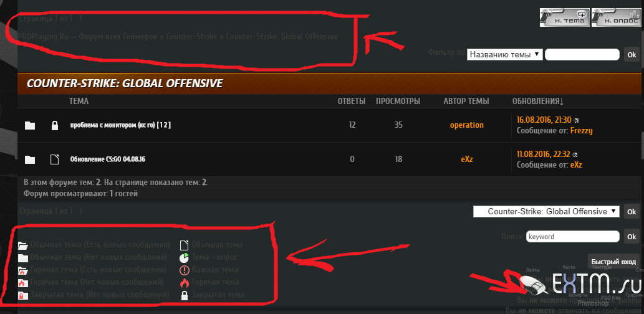The width and height of the screenshot is (644, 314).
Task: Click last-post arrow icon next to 16.08.2016, 21:30
Action: pos(576,120)
